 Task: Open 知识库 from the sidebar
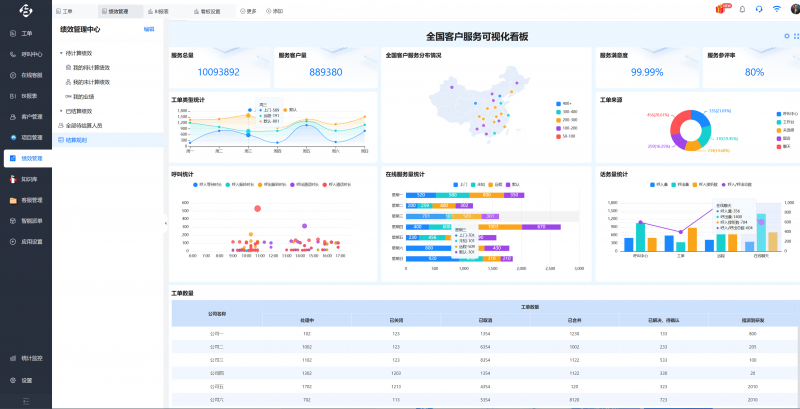(26, 179)
